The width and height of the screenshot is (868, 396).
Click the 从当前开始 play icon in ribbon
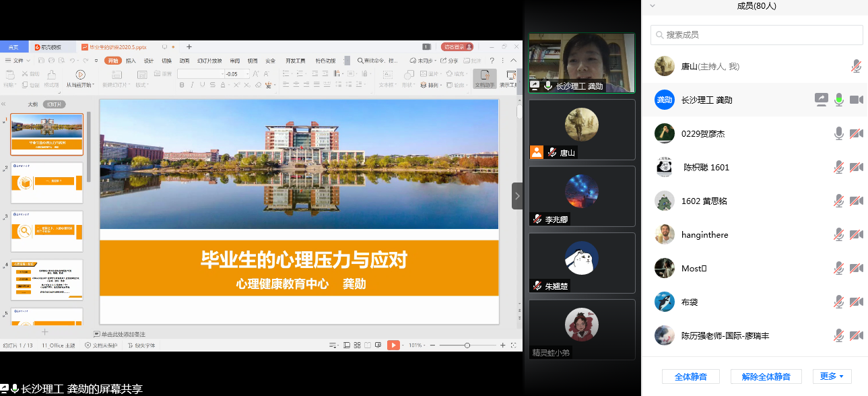80,74
